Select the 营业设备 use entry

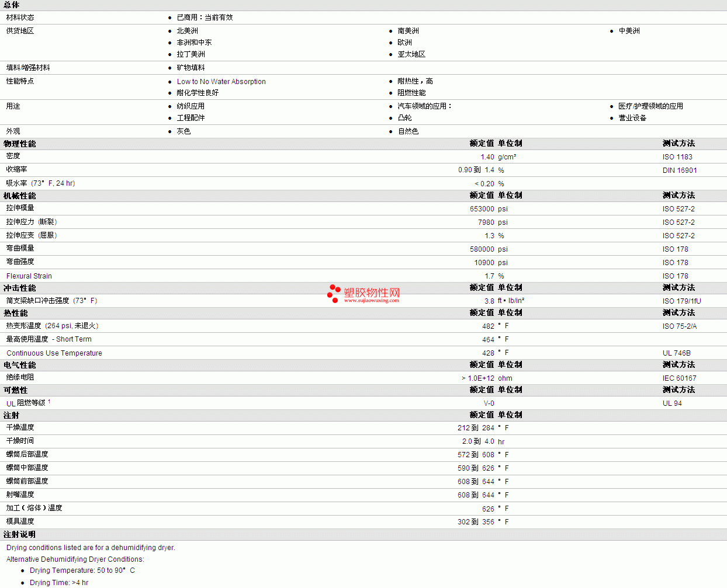pyautogui.click(x=632, y=118)
